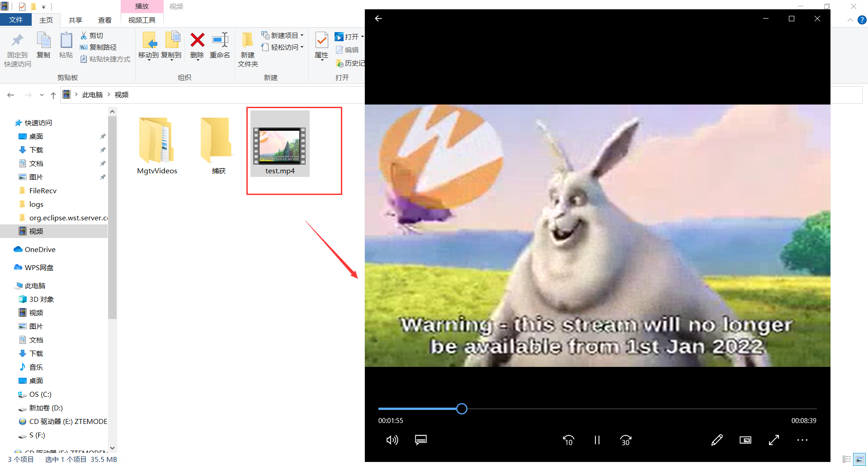Click sidebar scrollbar down arrow
Viewport: 868px width, 466px height.
click(x=113, y=448)
